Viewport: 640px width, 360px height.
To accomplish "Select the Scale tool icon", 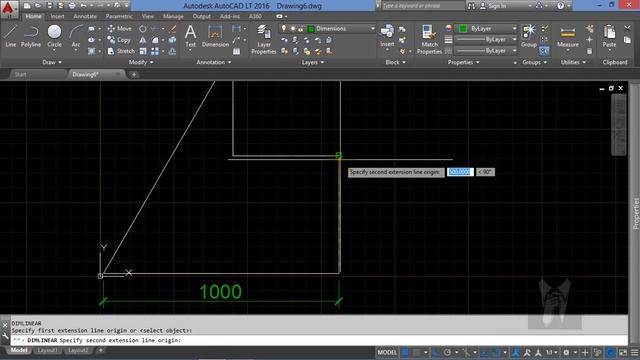I will coord(143,51).
